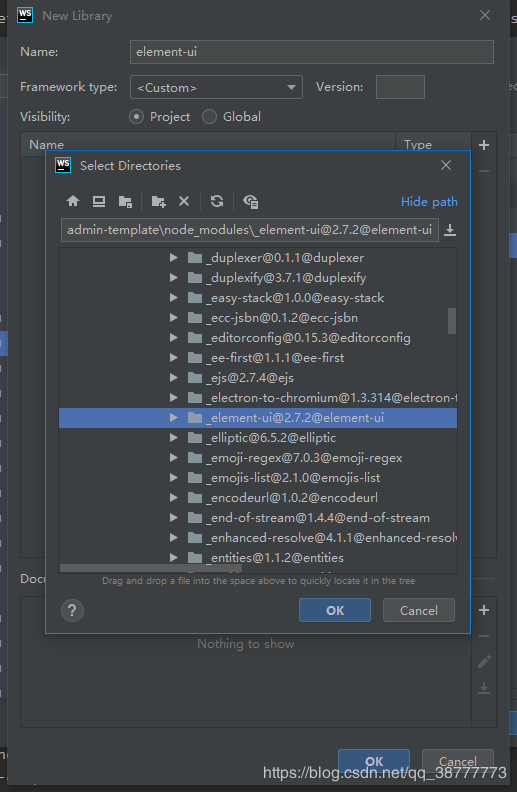
Task: Click the Delete (X) toolbar icon
Action: coord(184,201)
